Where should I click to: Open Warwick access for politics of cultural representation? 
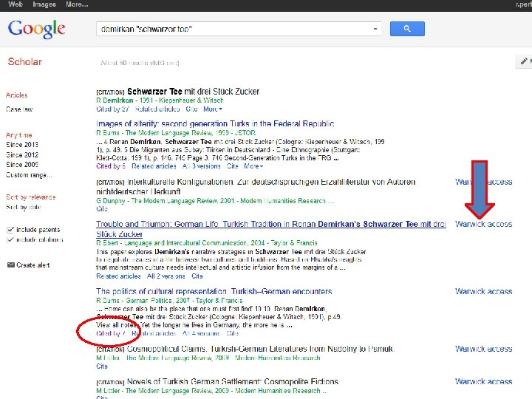(483, 291)
